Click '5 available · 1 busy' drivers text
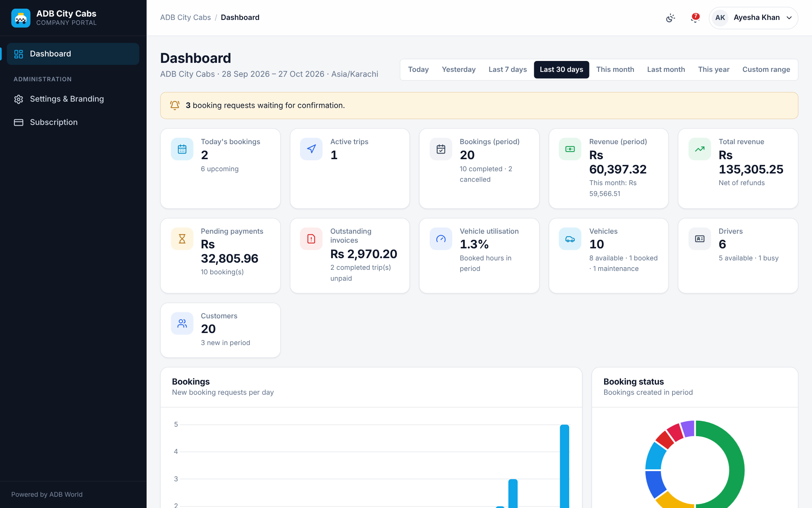The height and width of the screenshot is (508, 812). (748, 258)
